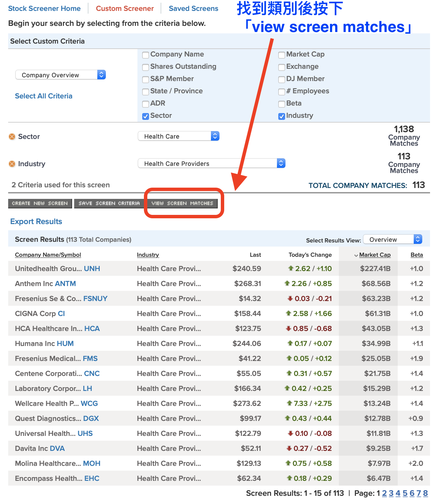Open the Sector dropdown showing Health Care
Screen dimensions: 445x504
pyautogui.click(x=179, y=136)
